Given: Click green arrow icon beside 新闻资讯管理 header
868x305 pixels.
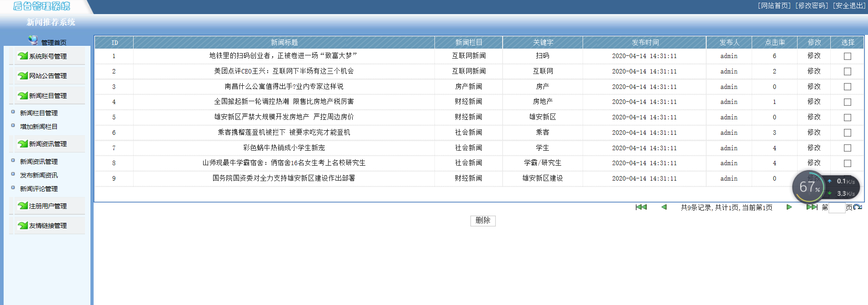Looking at the screenshot, I should 23,143.
